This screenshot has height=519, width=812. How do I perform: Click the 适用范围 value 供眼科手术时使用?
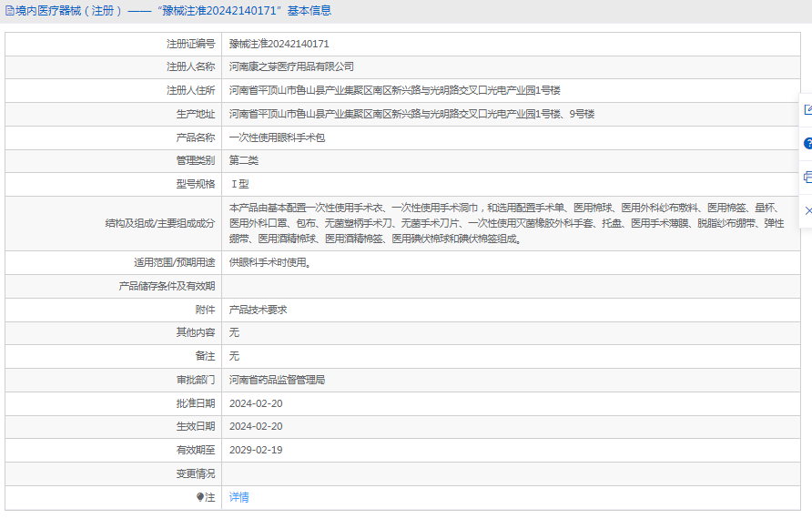[x=271, y=262]
